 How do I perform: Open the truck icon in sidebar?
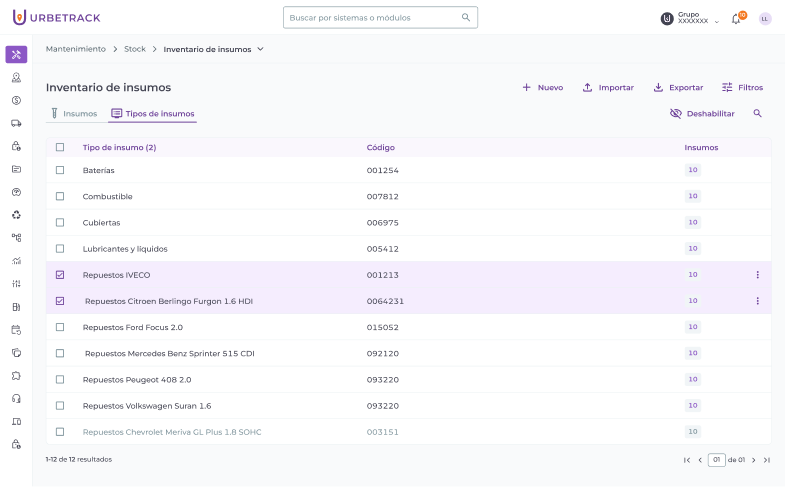16,123
